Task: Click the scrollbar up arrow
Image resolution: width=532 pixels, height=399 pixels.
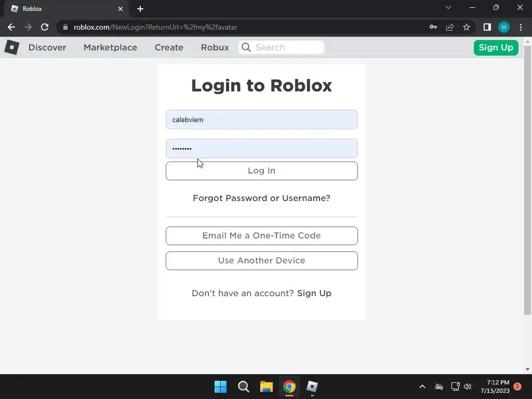Action: point(527,41)
